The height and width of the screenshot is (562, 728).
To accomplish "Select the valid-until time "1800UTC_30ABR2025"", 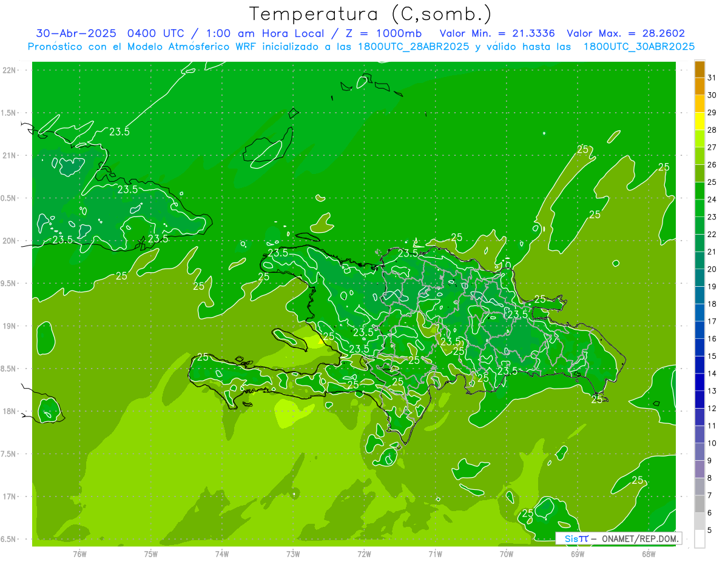I will point(639,47).
